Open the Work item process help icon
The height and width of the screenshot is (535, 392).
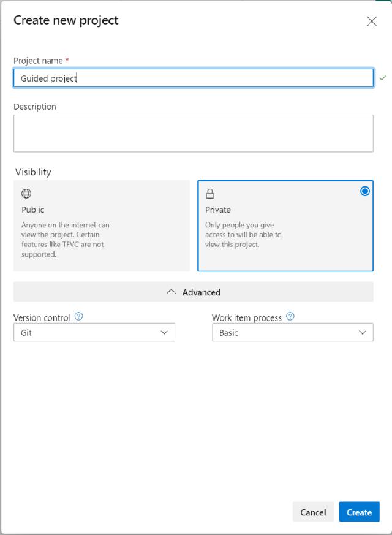pyautogui.click(x=290, y=317)
